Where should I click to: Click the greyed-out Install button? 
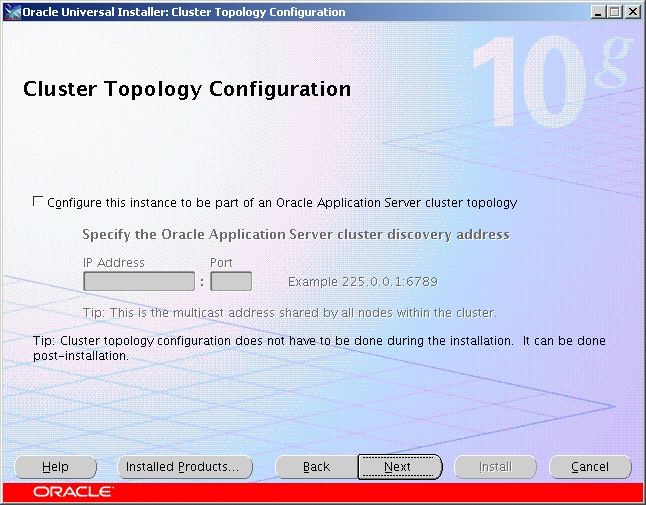(x=495, y=467)
